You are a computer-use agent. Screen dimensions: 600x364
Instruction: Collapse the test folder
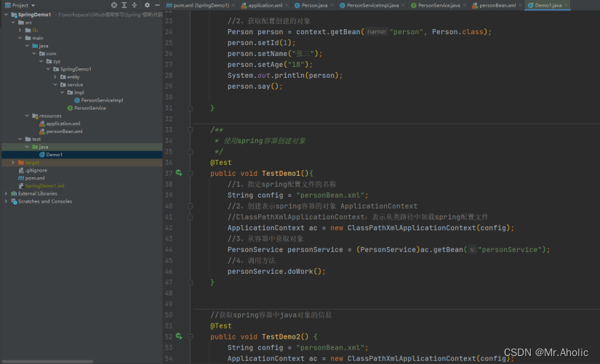click(x=20, y=139)
